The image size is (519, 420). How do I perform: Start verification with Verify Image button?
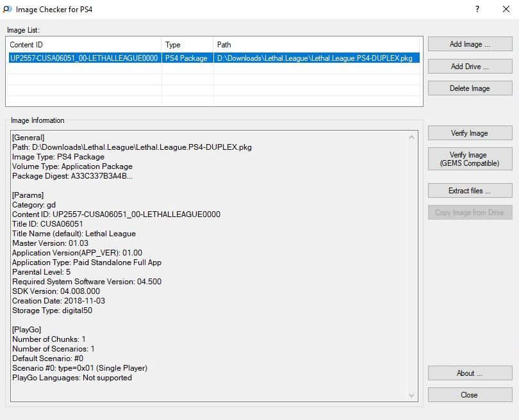point(470,133)
